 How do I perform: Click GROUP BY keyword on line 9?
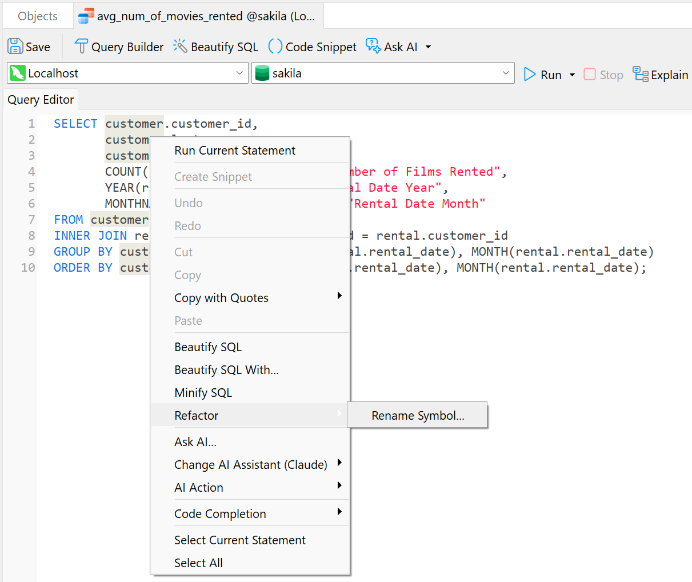click(x=83, y=252)
